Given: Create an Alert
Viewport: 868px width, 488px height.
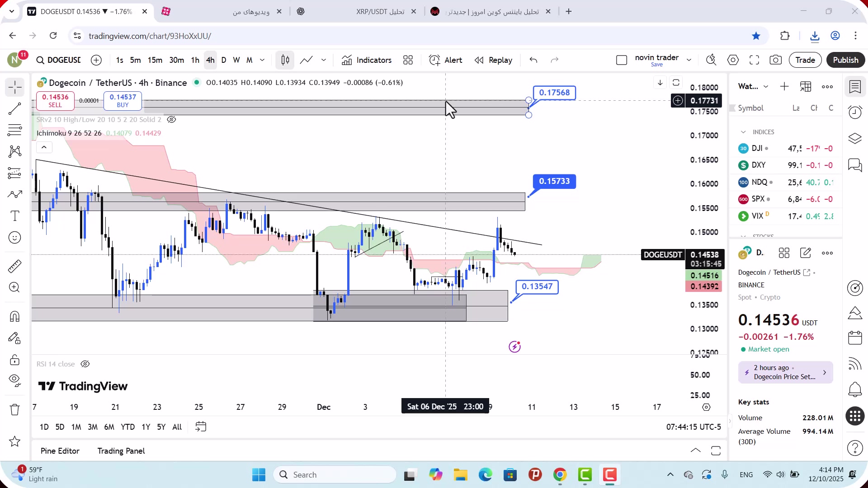Looking at the screenshot, I should pos(446,60).
